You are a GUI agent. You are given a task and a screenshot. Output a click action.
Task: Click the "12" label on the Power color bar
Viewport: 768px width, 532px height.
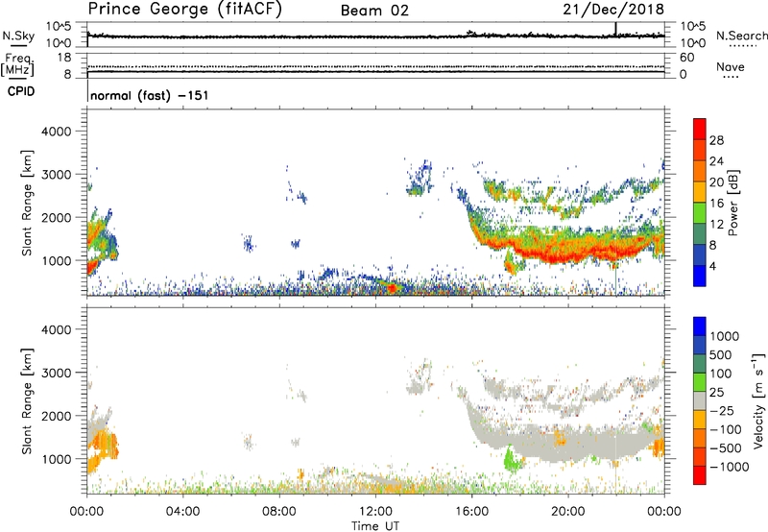click(x=716, y=224)
